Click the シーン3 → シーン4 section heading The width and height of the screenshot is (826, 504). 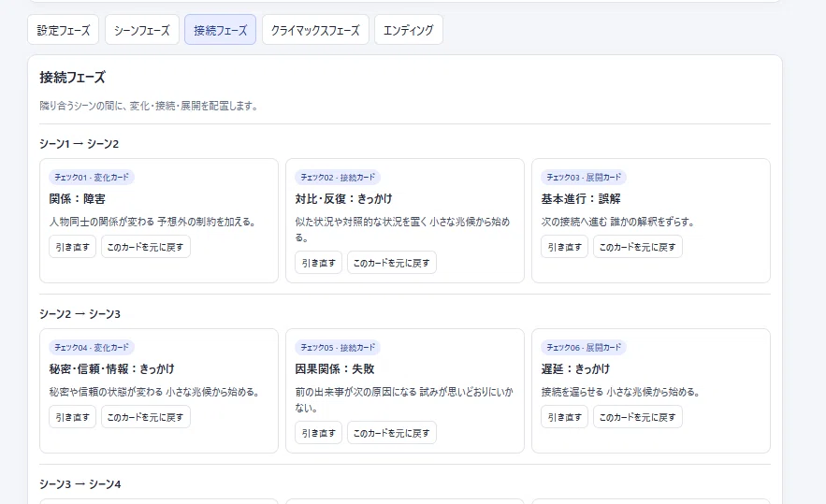pyautogui.click(x=80, y=484)
